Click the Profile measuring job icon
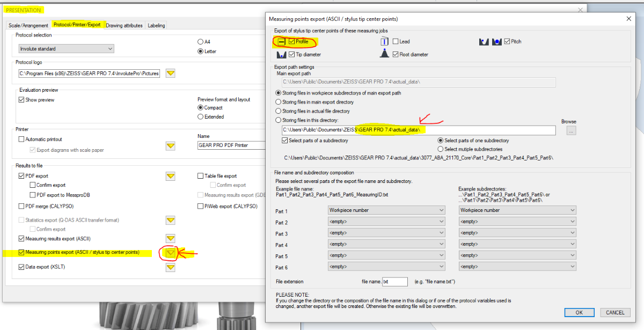The image size is (644, 330). tap(281, 41)
